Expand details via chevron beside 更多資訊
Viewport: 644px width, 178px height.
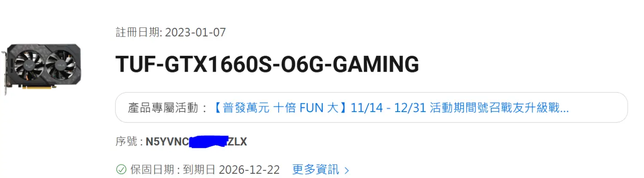click(347, 170)
